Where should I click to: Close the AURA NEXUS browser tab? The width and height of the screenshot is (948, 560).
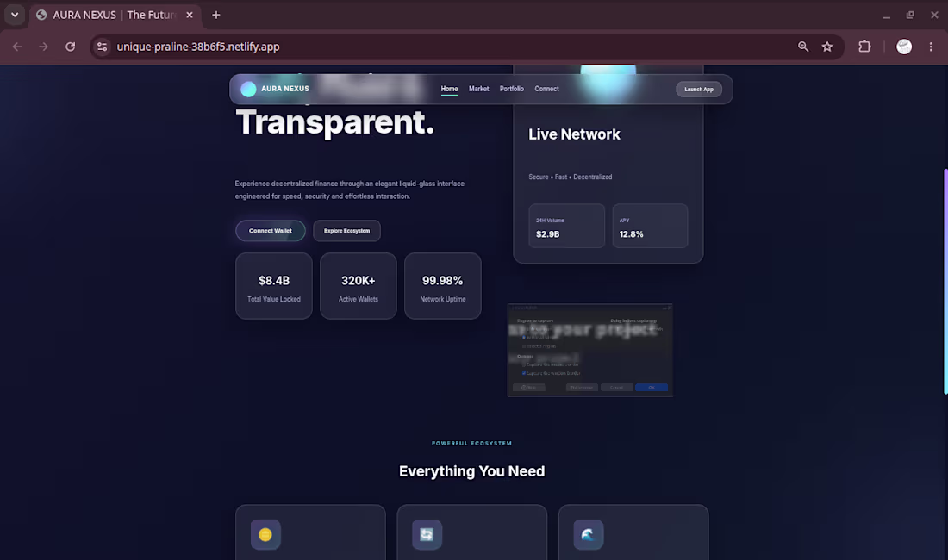click(190, 16)
